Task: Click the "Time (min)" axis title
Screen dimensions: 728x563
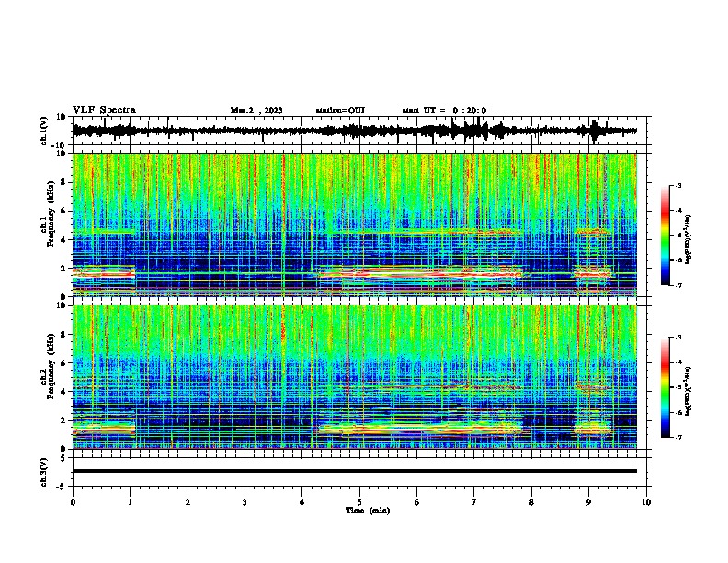Action: pyautogui.click(x=368, y=511)
